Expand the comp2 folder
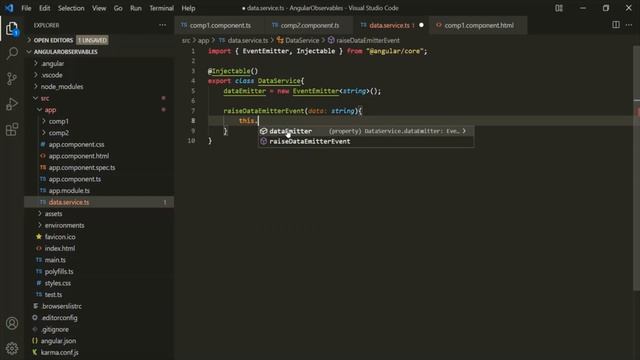The height and width of the screenshot is (360, 640). pos(58,133)
